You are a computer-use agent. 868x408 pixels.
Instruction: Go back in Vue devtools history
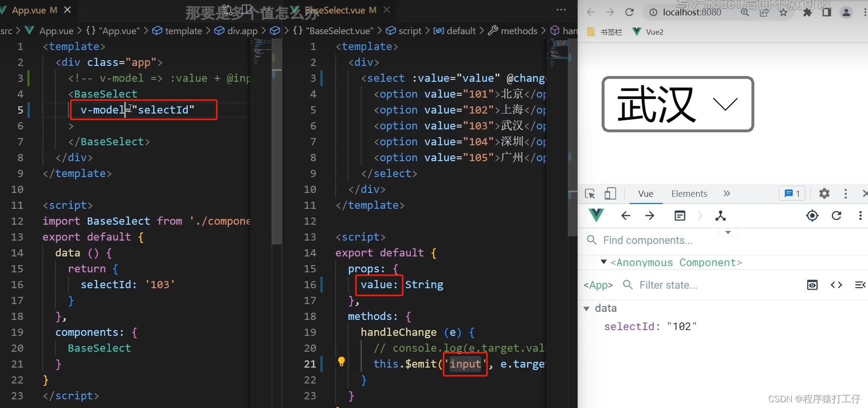(626, 216)
